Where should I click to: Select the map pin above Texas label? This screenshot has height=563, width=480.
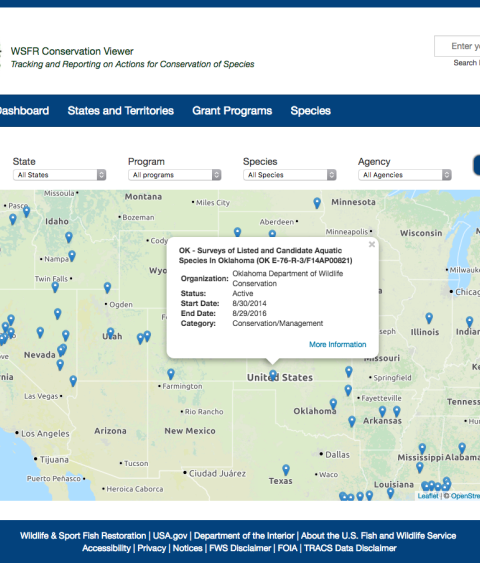[x=286, y=470]
